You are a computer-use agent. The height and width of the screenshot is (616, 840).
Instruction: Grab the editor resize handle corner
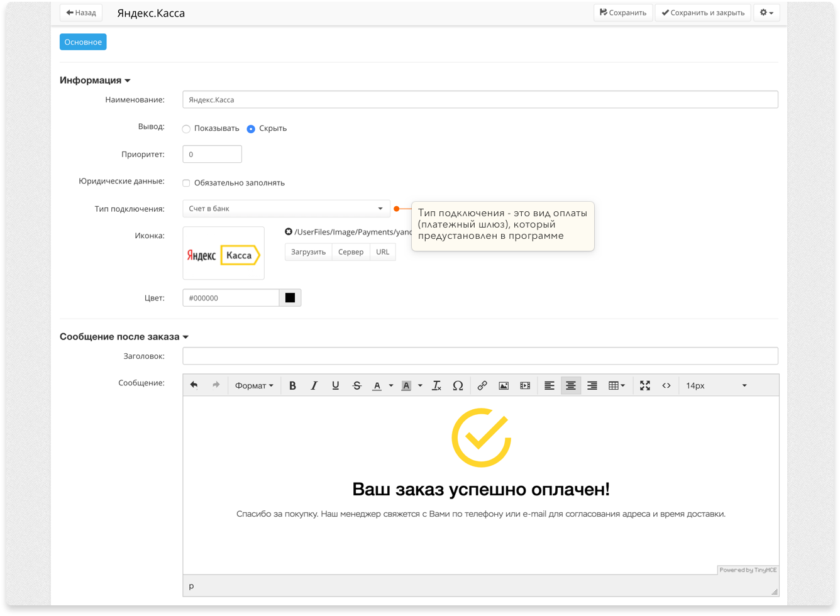[x=775, y=591]
